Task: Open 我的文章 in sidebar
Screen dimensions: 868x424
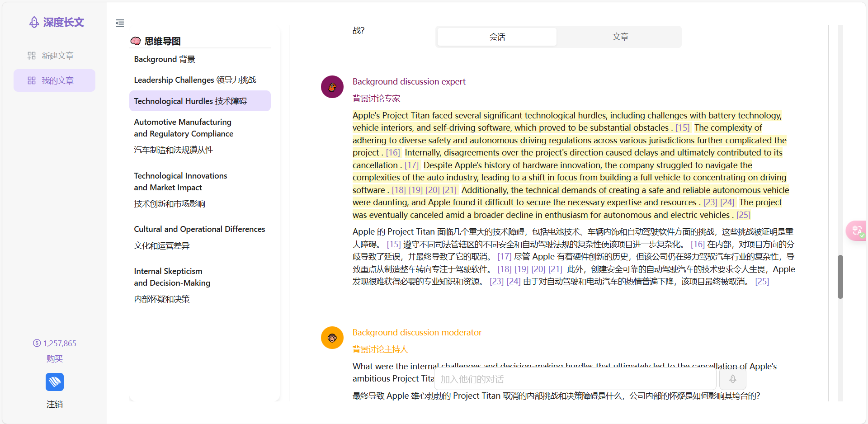Action: point(54,80)
